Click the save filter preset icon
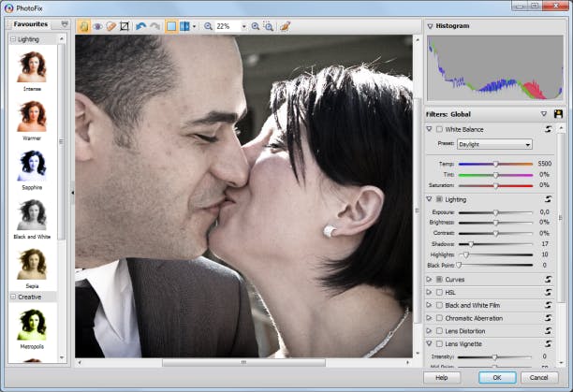The width and height of the screenshot is (573, 392). 558,114
